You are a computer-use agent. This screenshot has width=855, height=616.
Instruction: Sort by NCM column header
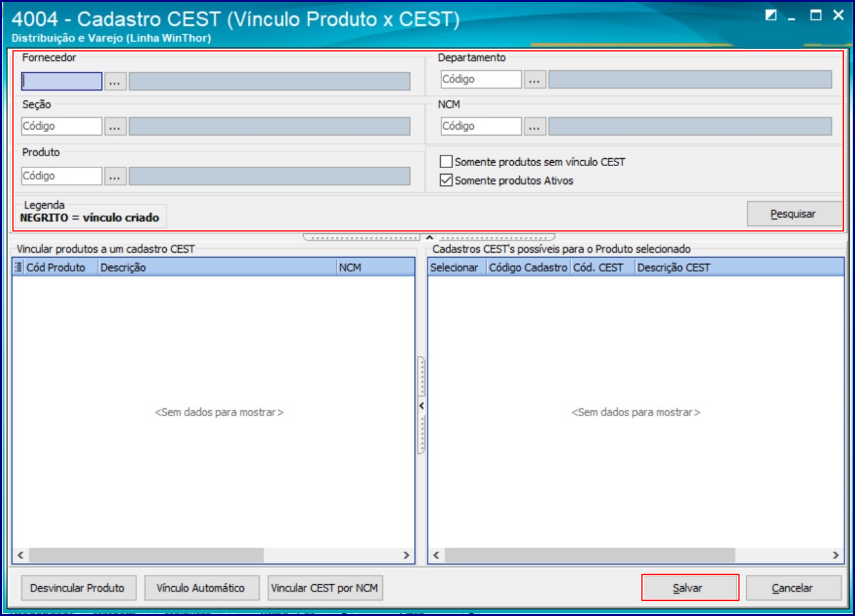coord(375,268)
